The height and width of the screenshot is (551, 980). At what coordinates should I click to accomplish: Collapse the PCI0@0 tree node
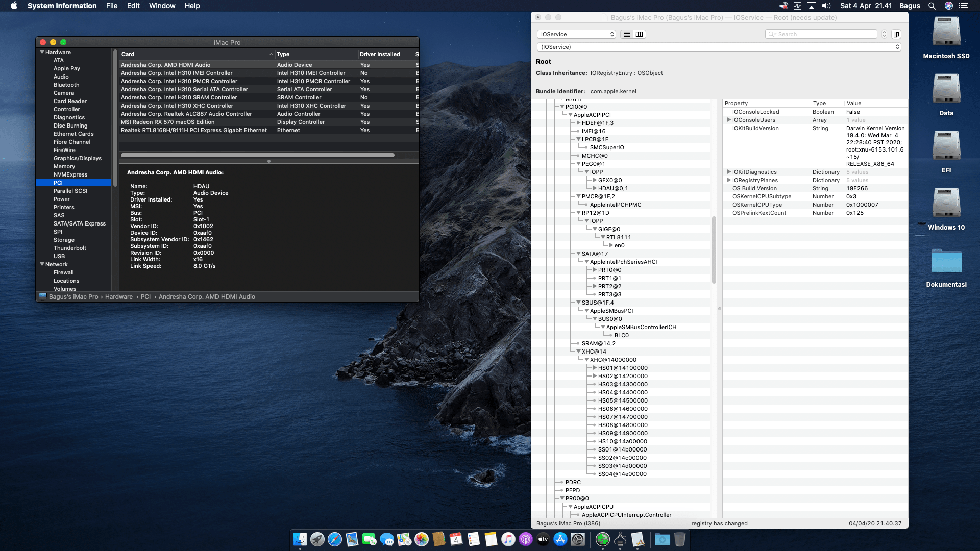tap(562, 107)
